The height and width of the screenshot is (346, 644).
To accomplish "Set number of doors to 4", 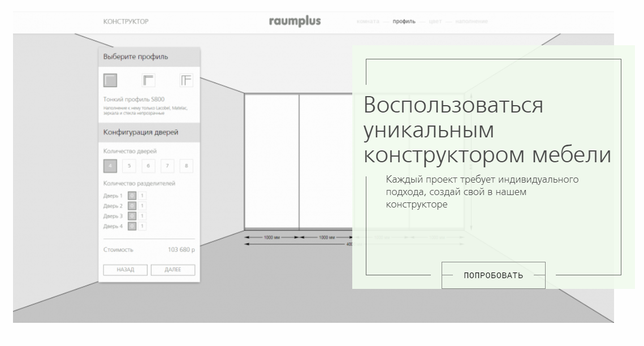I will (x=110, y=166).
